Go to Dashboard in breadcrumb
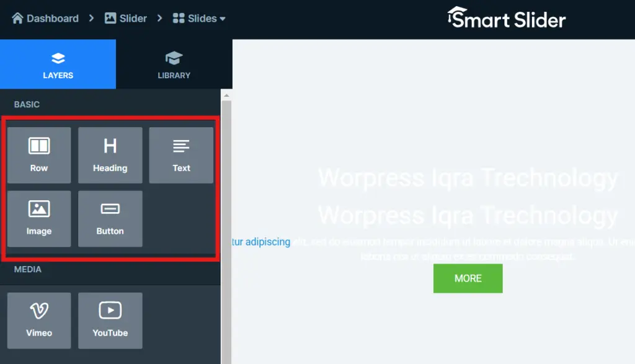 [x=45, y=19]
